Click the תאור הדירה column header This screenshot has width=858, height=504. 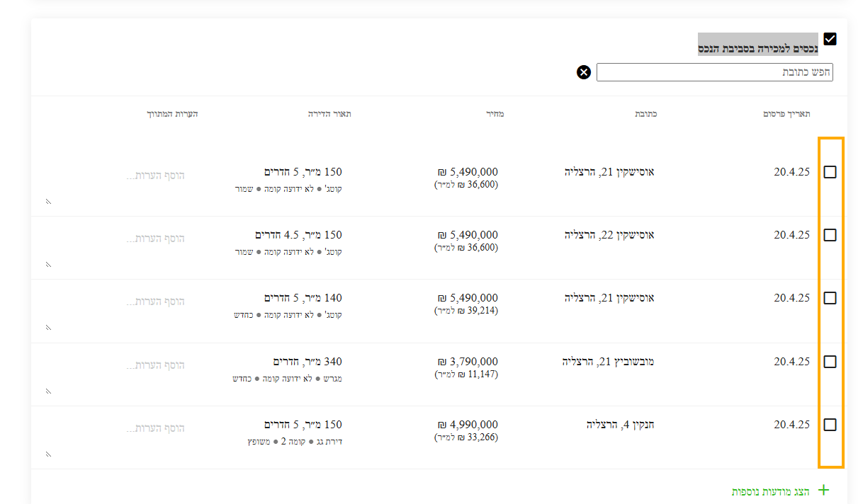click(329, 114)
